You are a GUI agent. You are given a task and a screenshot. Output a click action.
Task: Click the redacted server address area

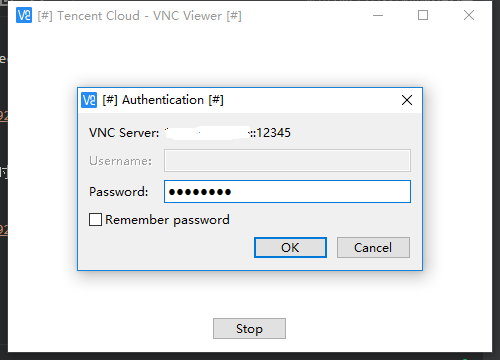(x=208, y=133)
